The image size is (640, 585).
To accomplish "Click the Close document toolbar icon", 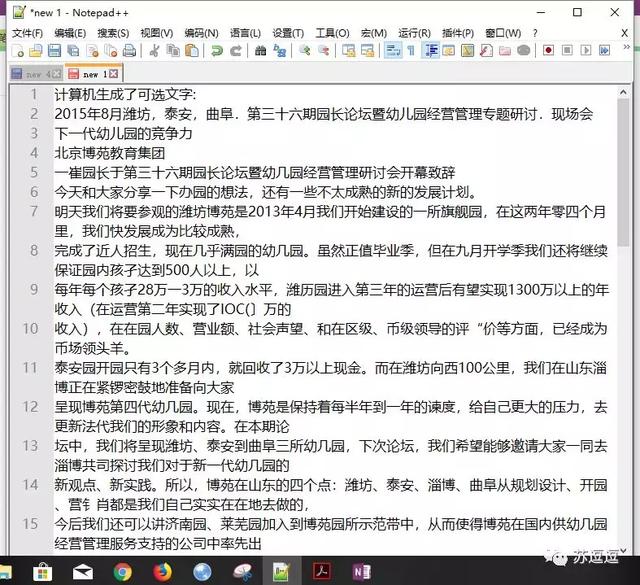I will [93, 51].
